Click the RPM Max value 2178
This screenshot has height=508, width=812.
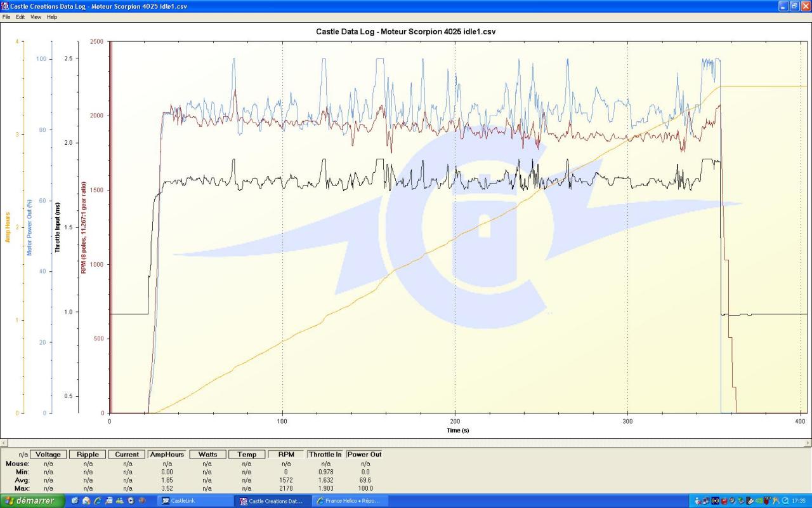tap(286, 488)
